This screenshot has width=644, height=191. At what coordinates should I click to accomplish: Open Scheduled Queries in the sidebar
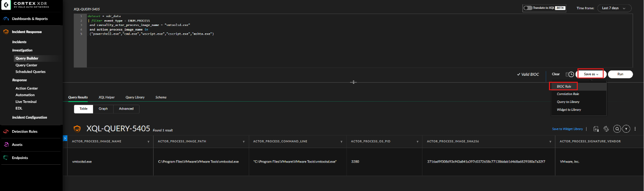[30, 71]
